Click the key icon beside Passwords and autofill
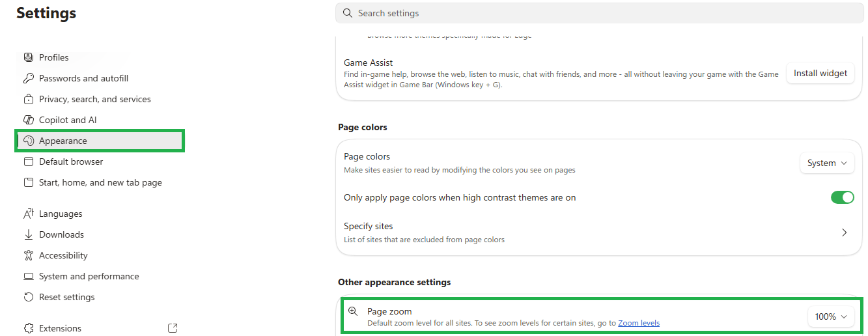 [x=28, y=78]
